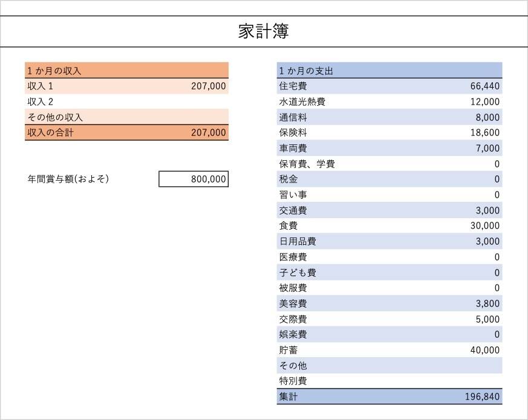The image size is (528, 420).
Task: Click the 800,000 bonus input box
Action: (194, 179)
